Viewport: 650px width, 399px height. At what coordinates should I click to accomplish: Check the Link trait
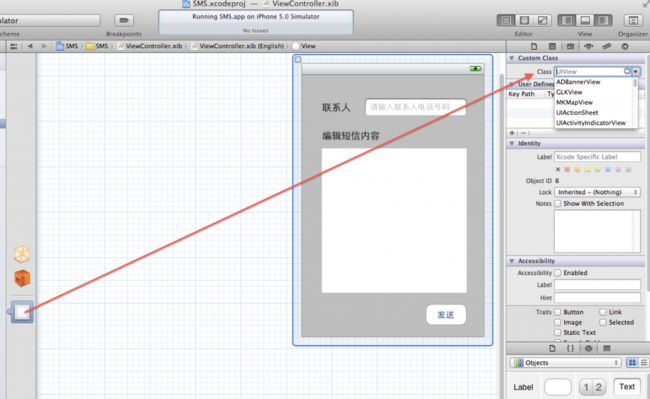tap(603, 312)
